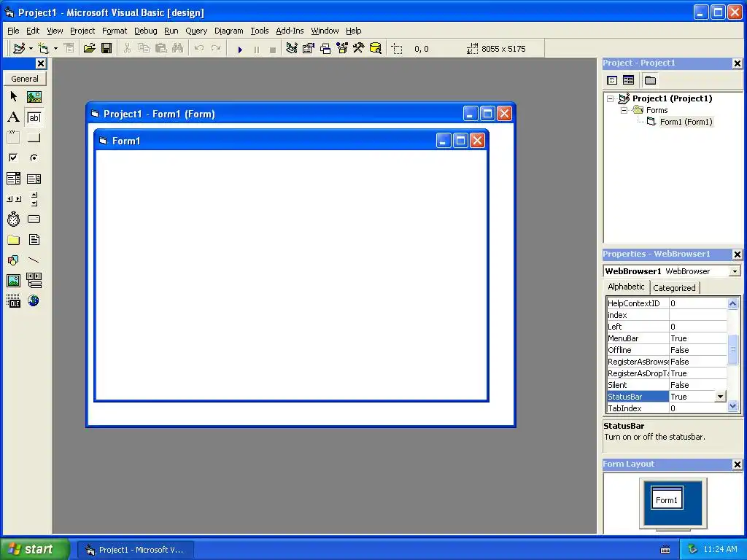Viewport: 747px width, 560px height.
Task: Open the Add Project dropdown arrow
Action: [31, 49]
